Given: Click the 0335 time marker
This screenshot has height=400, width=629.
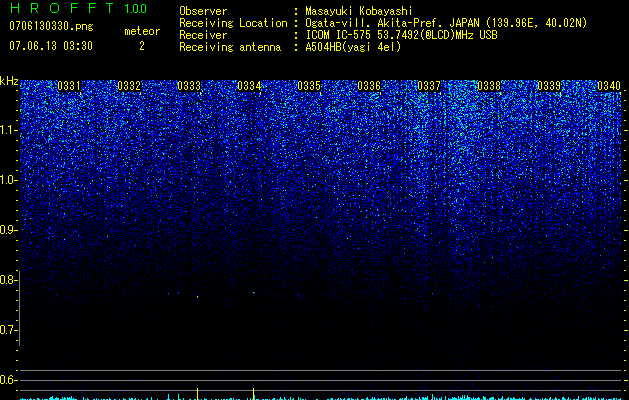Looking at the screenshot, I should [x=309, y=86].
